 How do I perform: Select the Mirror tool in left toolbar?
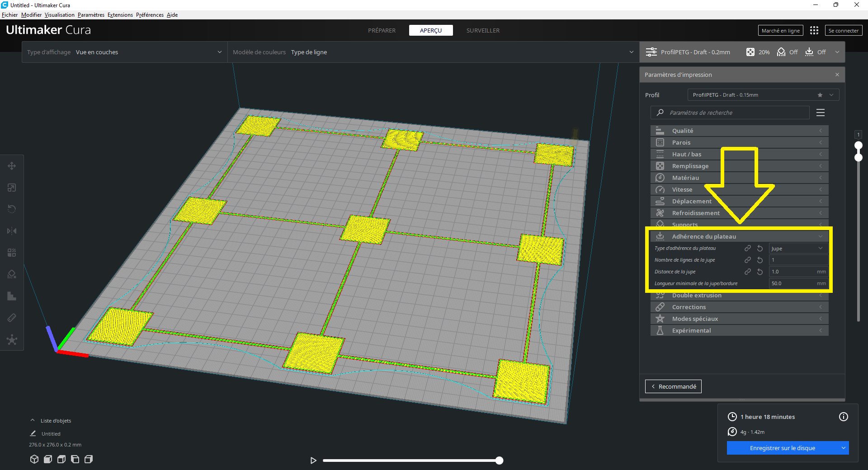(x=12, y=231)
